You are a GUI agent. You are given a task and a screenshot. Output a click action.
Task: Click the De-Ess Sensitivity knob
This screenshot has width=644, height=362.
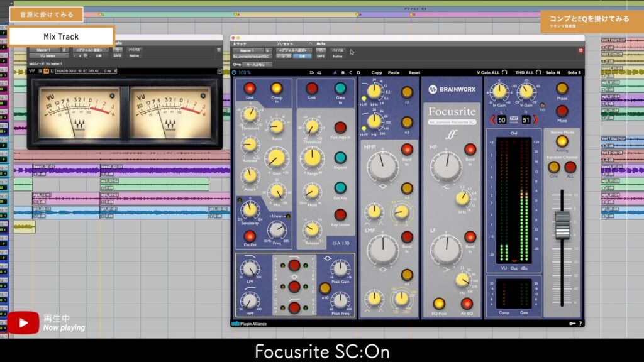250,210
